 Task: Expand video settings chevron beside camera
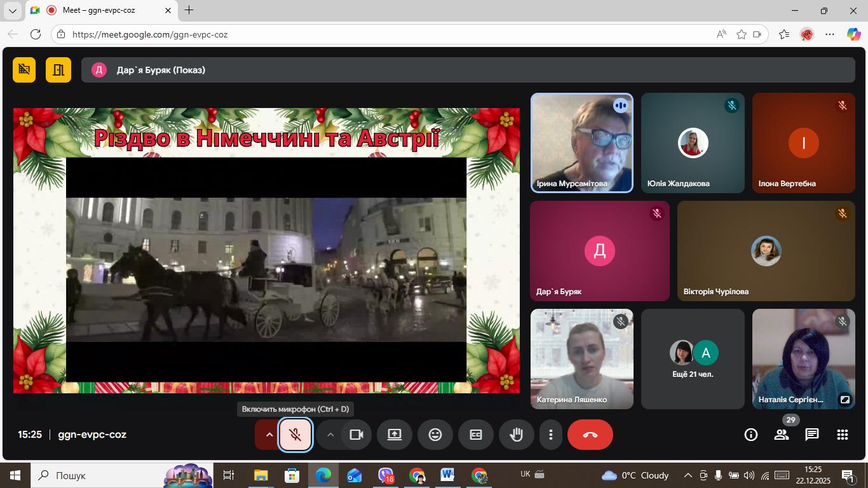coord(330,435)
